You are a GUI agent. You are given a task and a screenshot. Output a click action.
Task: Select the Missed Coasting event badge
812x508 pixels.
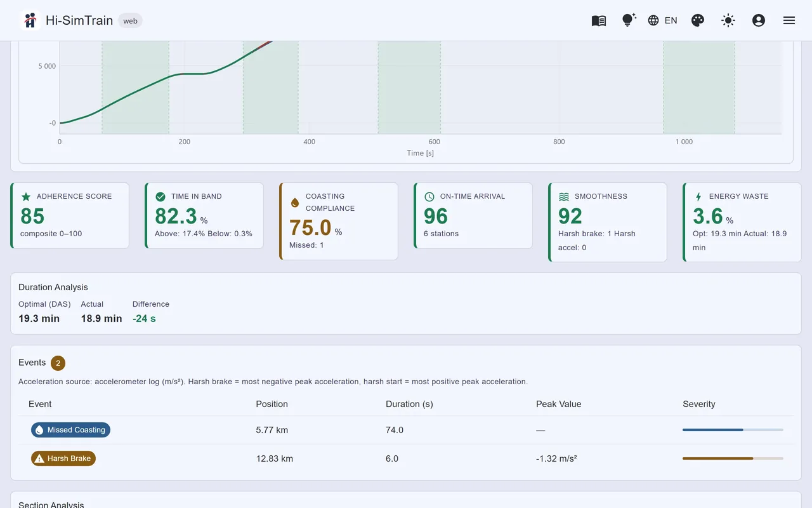click(x=70, y=430)
